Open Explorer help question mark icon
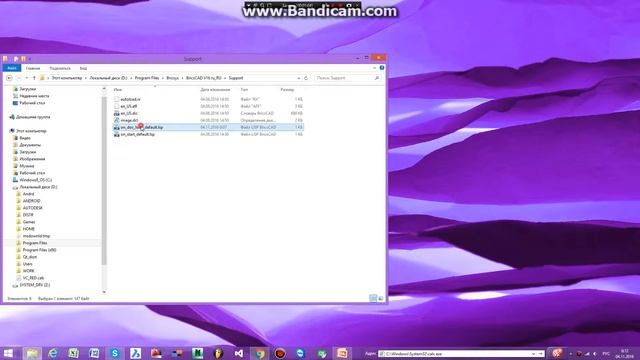This screenshot has width=640, height=360. pyautogui.click(x=382, y=68)
